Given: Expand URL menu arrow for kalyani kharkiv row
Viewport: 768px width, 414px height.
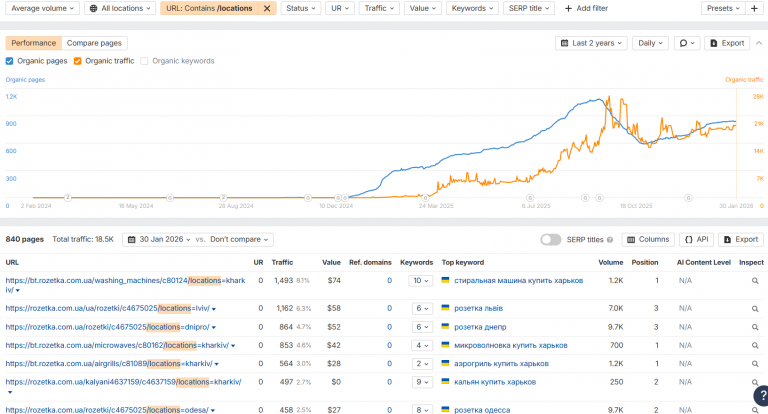Looking at the screenshot, I should [x=10, y=392].
